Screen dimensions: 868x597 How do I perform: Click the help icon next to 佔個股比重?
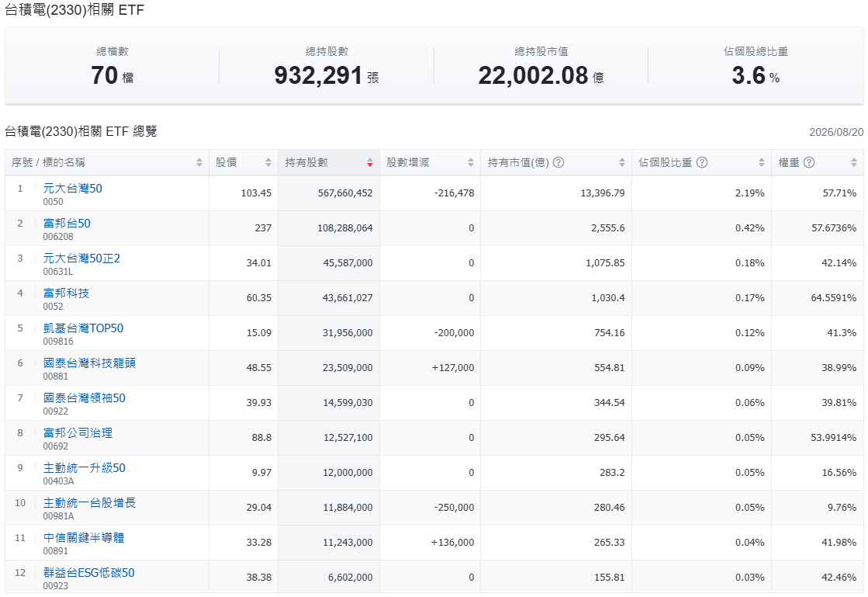click(x=702, y=162)
